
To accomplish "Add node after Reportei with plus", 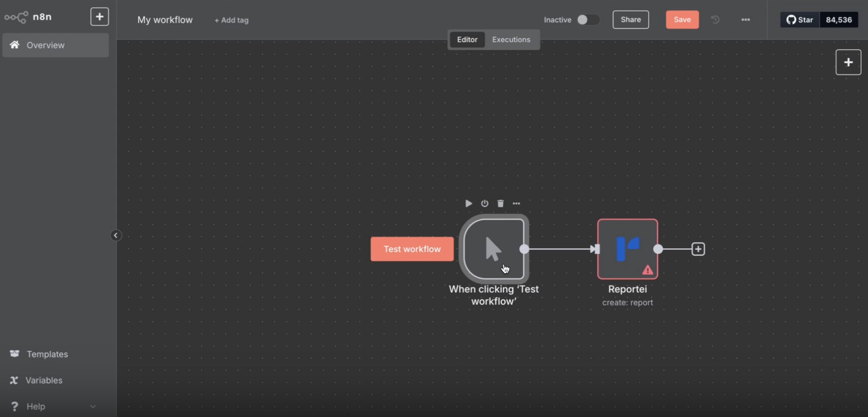I will tap(698, 249).
